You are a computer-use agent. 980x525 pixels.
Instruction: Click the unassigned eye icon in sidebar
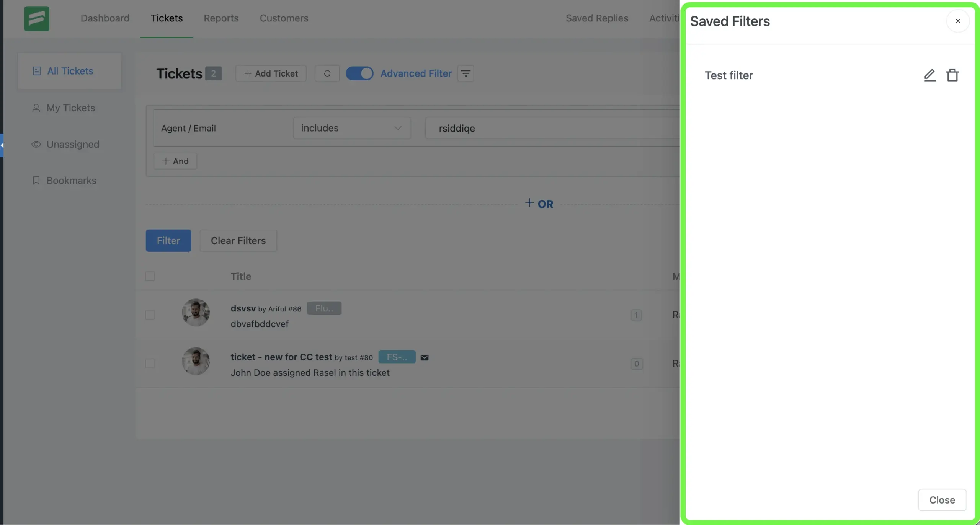coord(36,145)
